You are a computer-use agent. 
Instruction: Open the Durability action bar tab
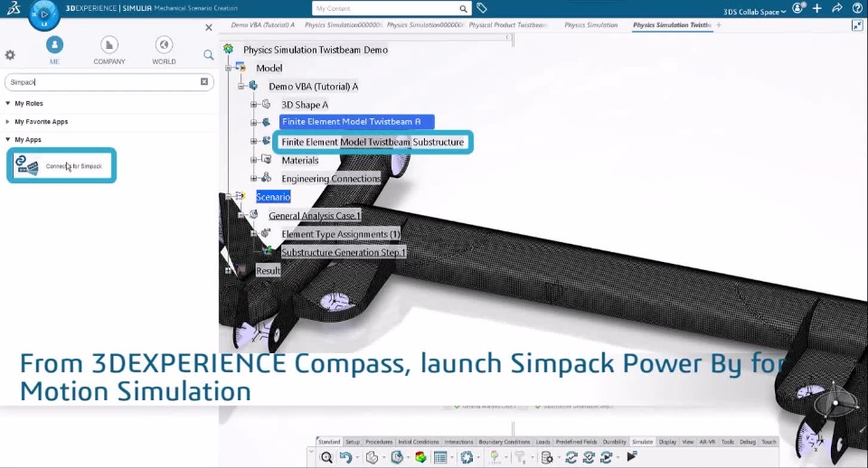point(614,442)
